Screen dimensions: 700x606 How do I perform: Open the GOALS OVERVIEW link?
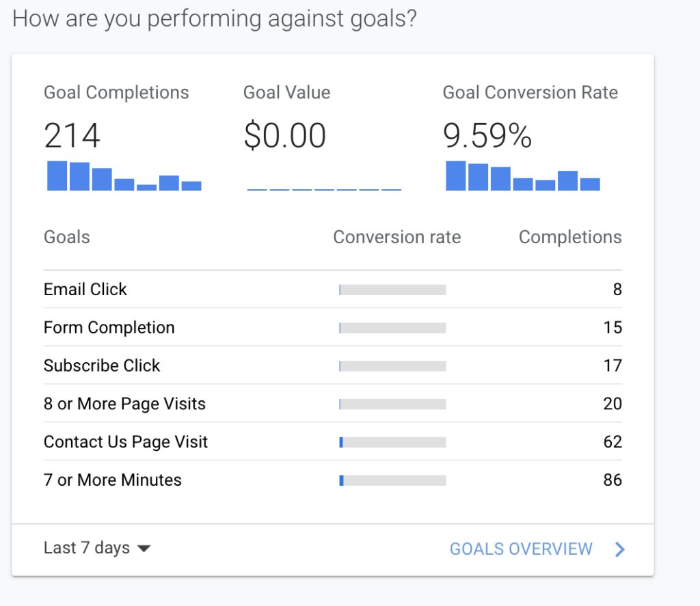(x=522, y=549)
